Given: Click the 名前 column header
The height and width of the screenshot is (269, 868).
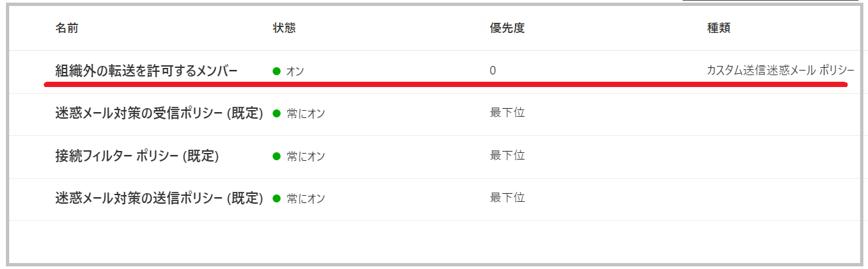Looking at the screenshot, I should (67, 28).
